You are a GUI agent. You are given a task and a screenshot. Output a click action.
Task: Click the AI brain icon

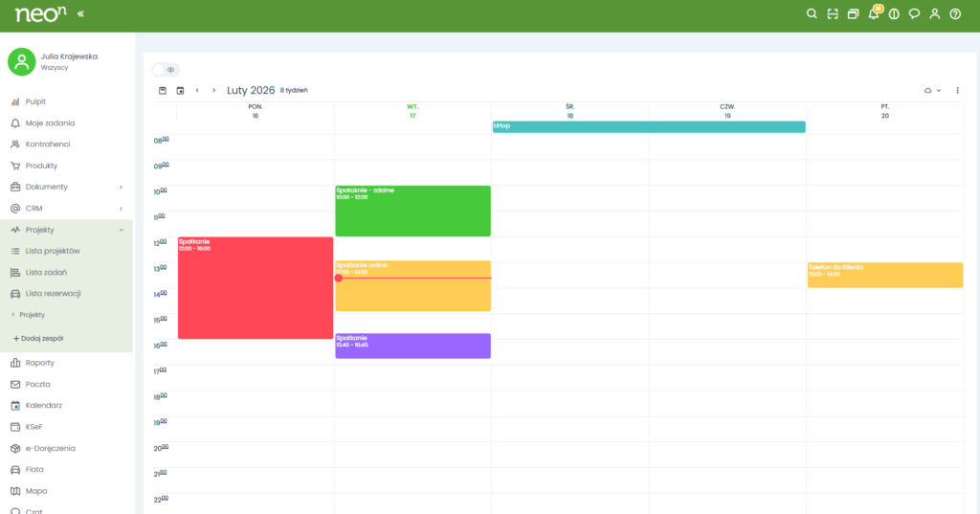pyautogui.click(x=894, y=14)
